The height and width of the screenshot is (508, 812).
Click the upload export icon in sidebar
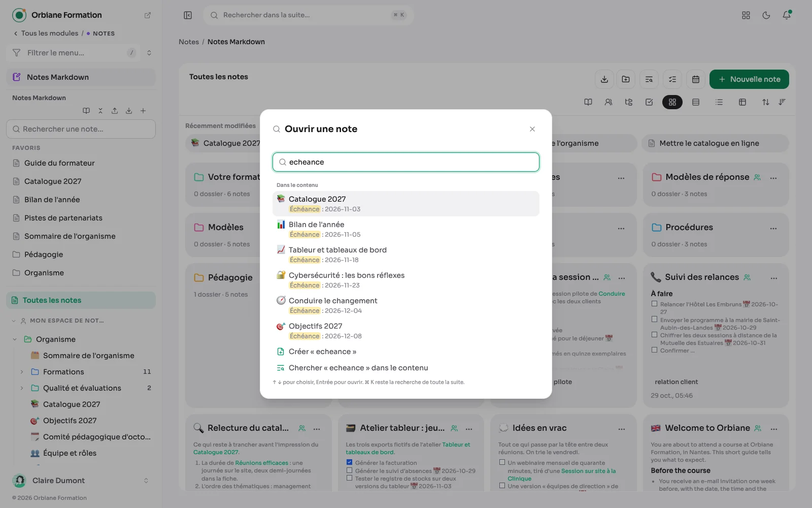(x=115, y=111)
